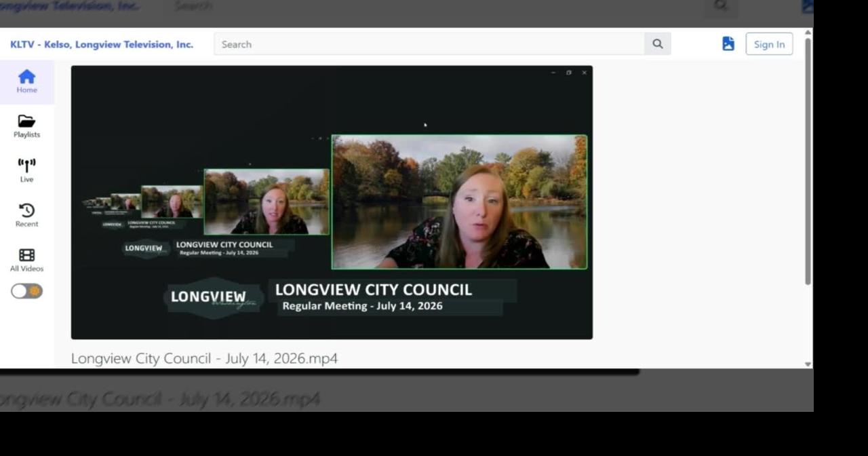
Task: Click the scroll down arrow of the scrollbar
Action: (808, 364)
